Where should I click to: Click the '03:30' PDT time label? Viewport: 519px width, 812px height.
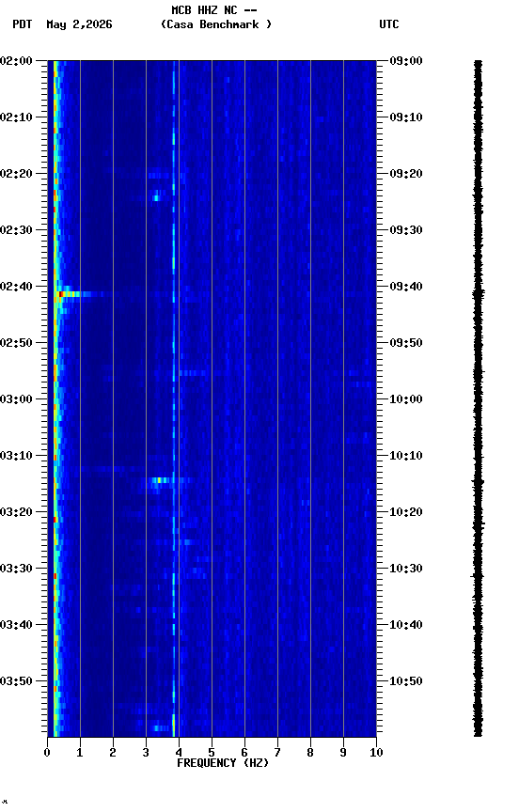pos(16,569)
